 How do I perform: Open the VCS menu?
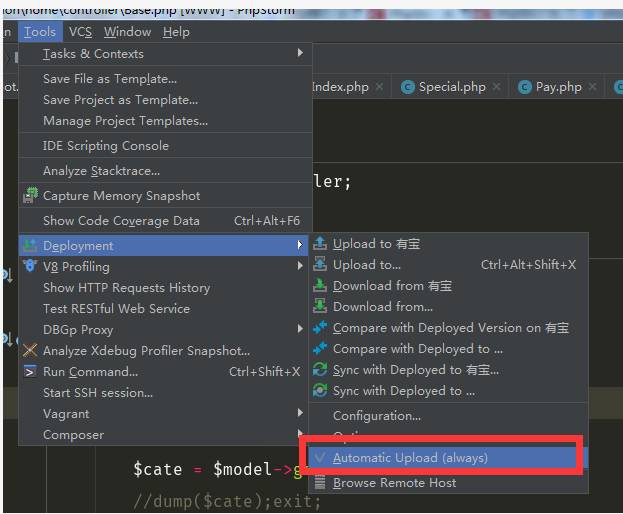pos(80,32)
